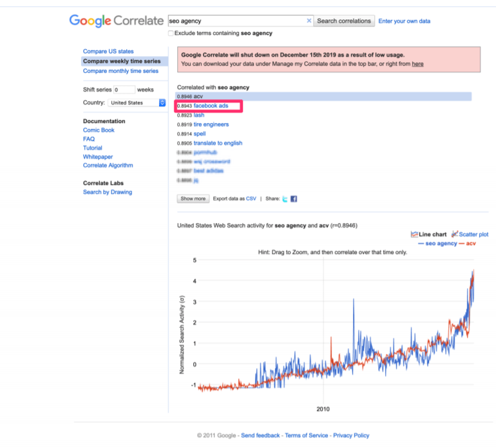Export data as CSV link
This screenshot has width=496, height=448.
coord(251,199)
